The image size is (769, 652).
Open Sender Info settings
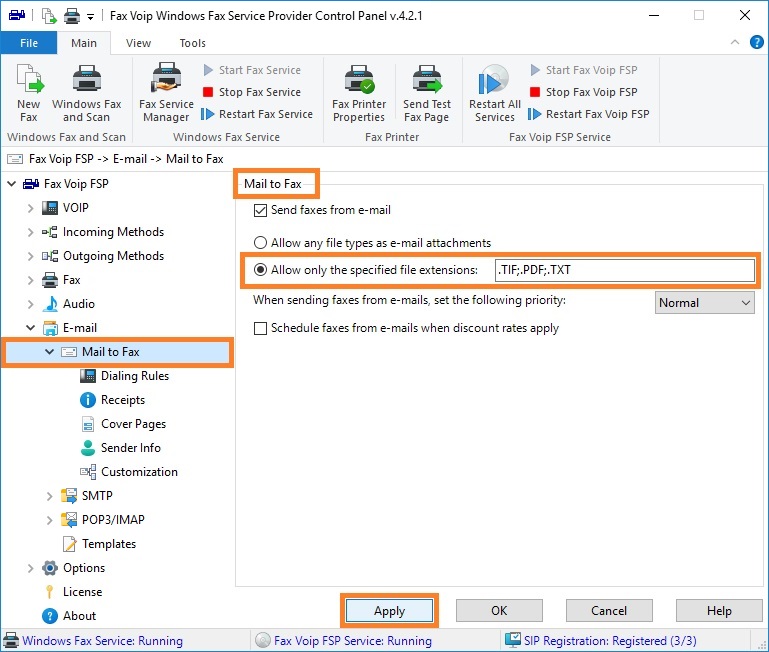click(x=130, y=448)
